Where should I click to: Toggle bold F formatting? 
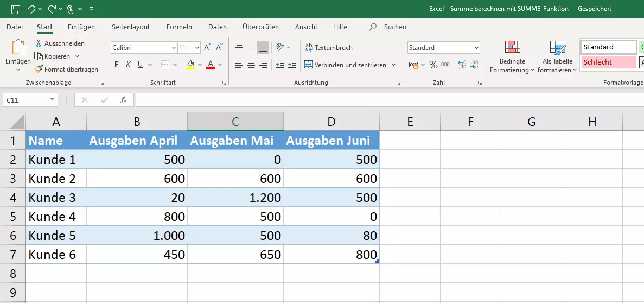point(117,65)
